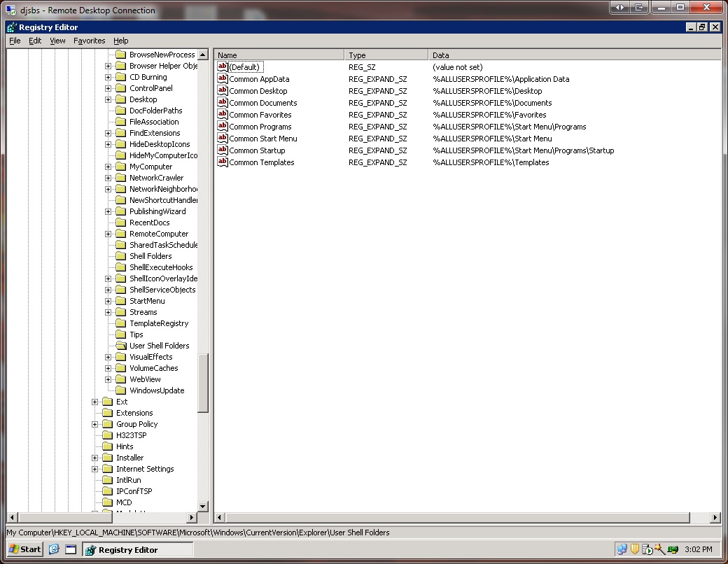Click the Show Desktop quick launch icon
728x564 pixels.
click(71, 549)
